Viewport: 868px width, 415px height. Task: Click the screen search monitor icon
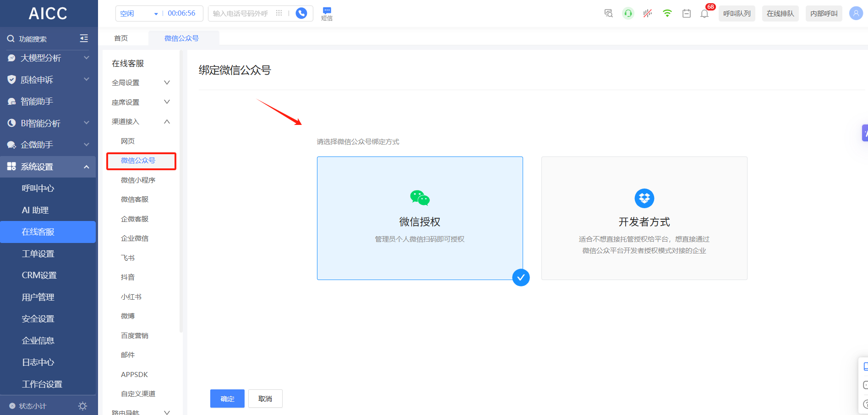608,13
